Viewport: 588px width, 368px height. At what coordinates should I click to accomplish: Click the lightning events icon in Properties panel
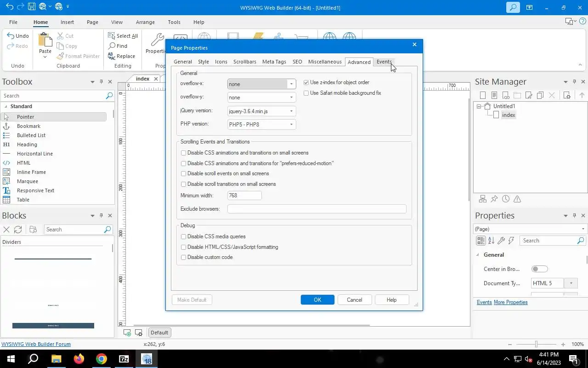click(x=511, y=241)
